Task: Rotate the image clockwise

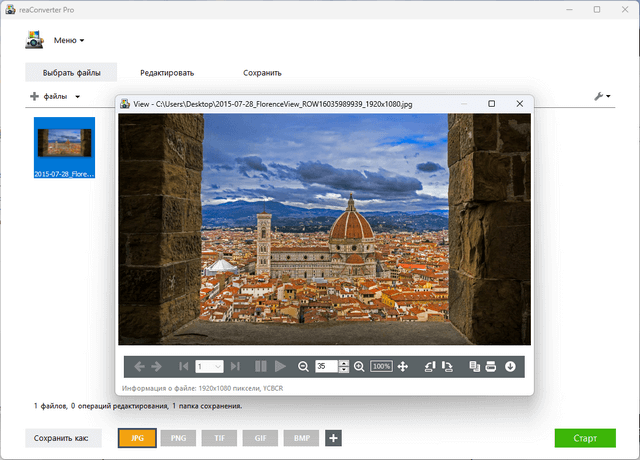Action: 446,367
